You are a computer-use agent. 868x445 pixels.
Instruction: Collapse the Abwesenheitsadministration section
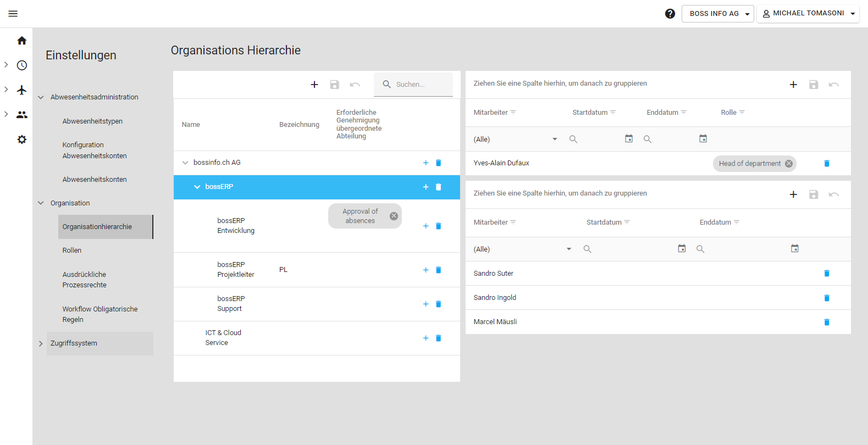[x=41, y=97]
